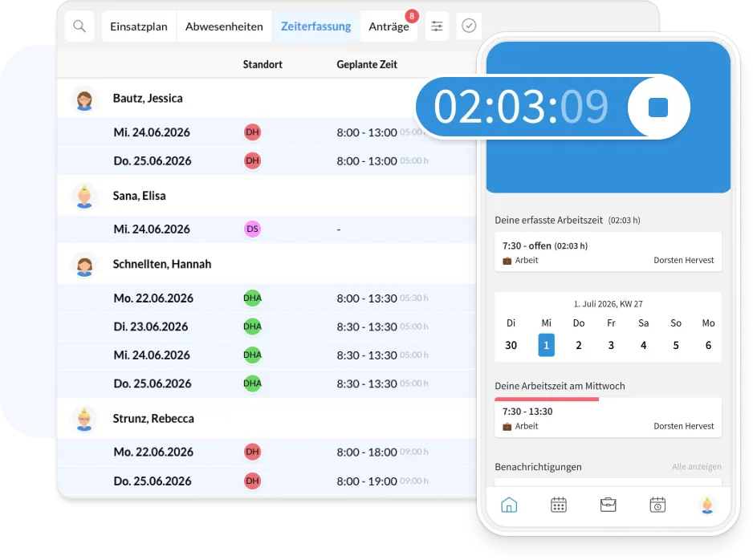Viewport: 753px width, 560px height.
Task: Click DHA badge for Mo. 22.06.2026
Action: 252,298
